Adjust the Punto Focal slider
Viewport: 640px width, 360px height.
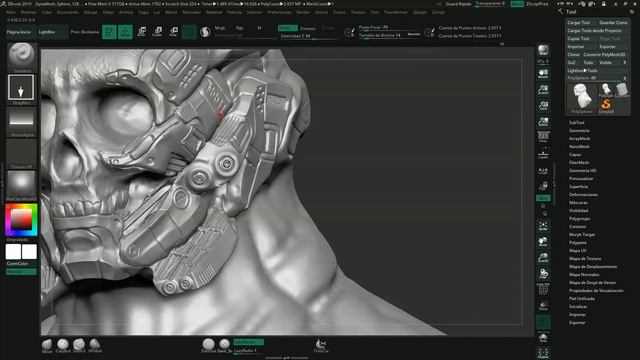click(x=389, y=28)
